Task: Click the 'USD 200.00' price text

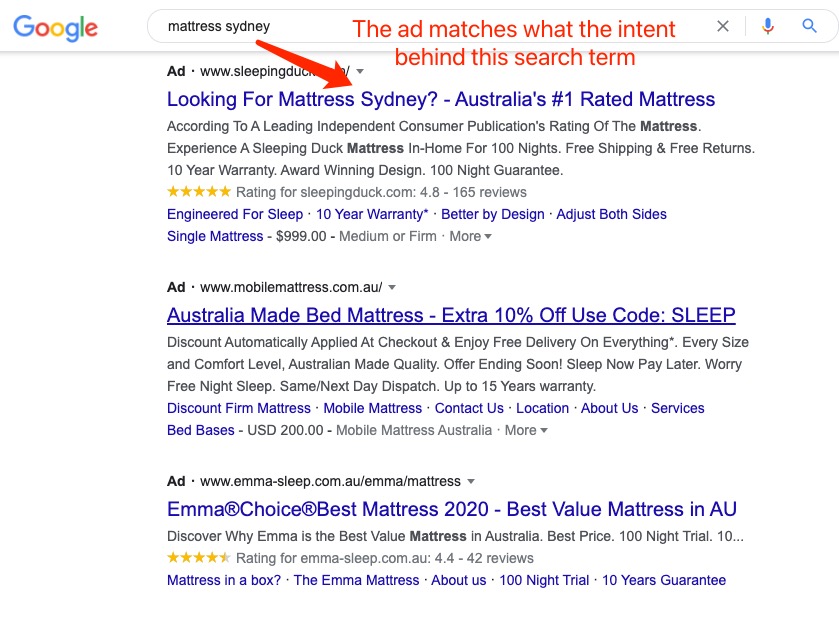Action: pos(285,430)
